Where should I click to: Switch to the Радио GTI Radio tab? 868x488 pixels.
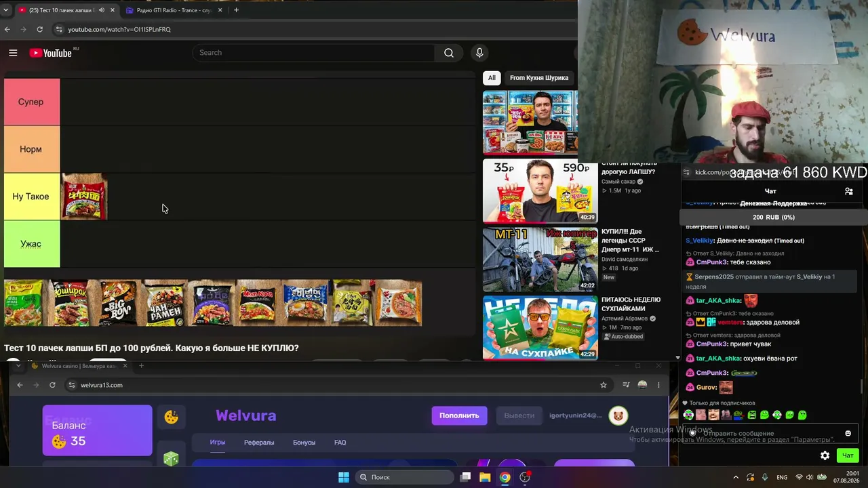(174, 10)
